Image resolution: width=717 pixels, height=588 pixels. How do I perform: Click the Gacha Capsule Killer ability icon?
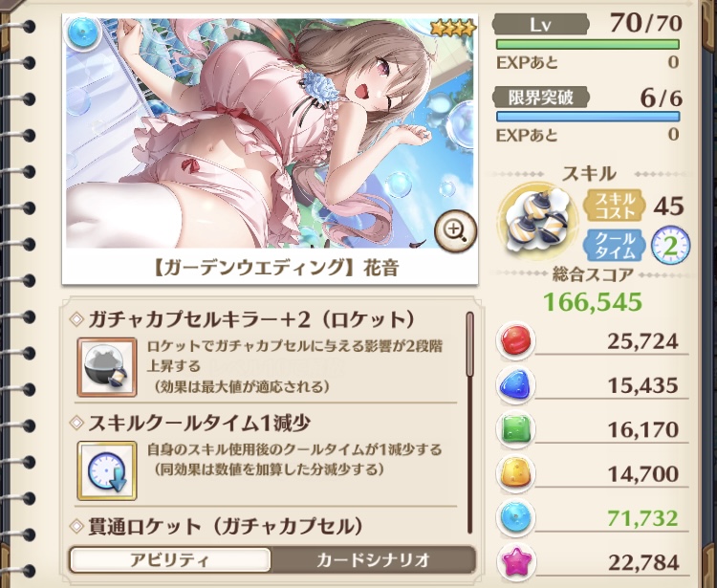tap(106, 367)
